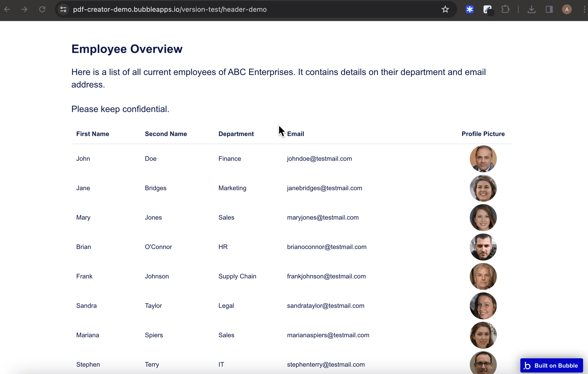Viewport: 588px width, 374px height.
Task: Click the Second Name column header
Action: pyautogui.click(x=166, y=134)
